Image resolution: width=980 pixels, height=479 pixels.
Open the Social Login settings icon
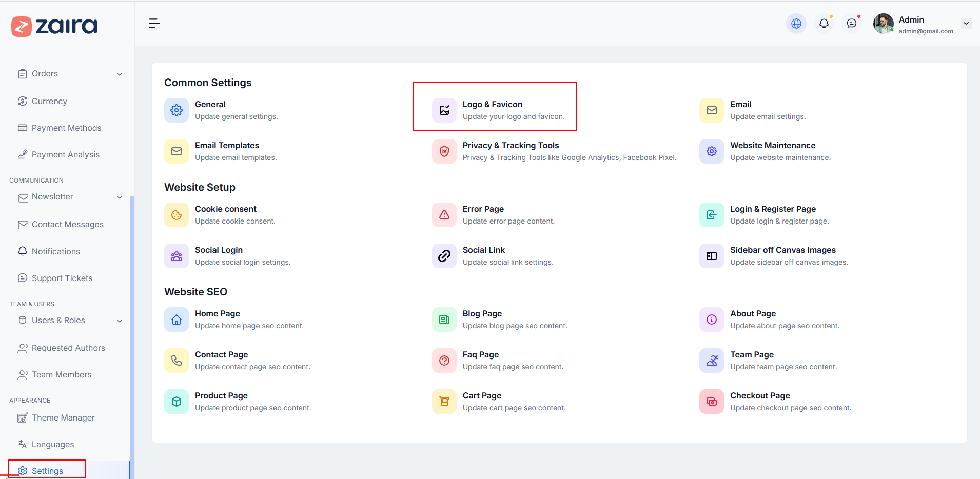click(176, 255)
